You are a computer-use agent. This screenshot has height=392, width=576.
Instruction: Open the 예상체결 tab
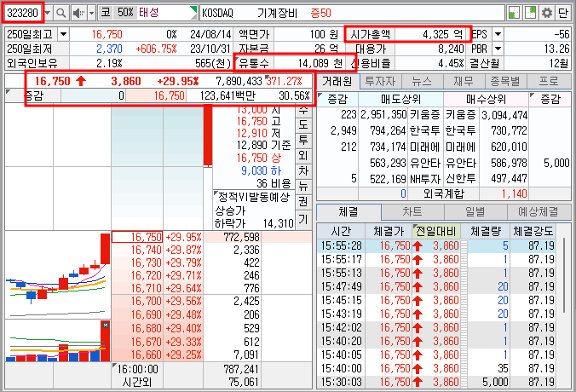point(539,212)
